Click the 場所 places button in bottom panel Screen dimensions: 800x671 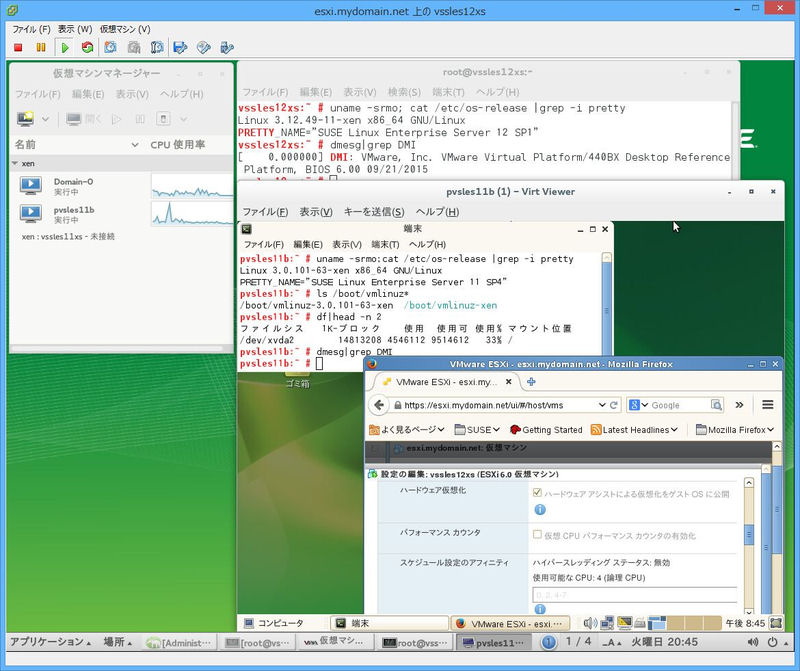118,642
